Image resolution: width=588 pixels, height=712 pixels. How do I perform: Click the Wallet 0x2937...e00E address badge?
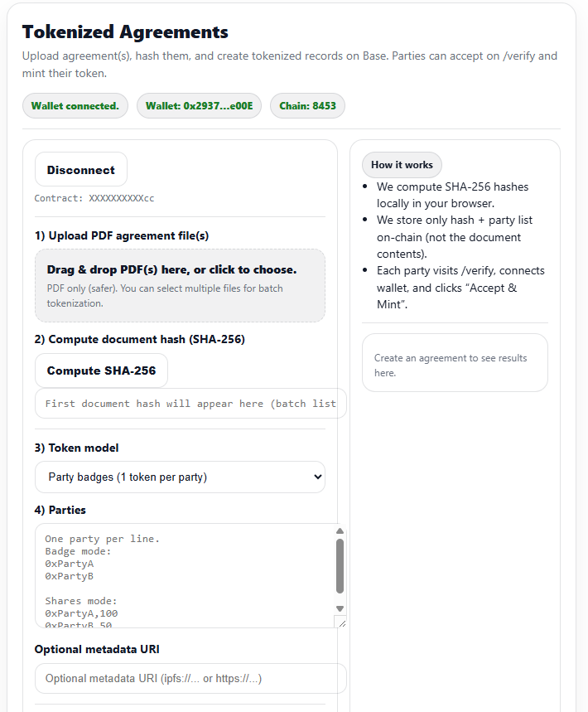tap(199, 106)
